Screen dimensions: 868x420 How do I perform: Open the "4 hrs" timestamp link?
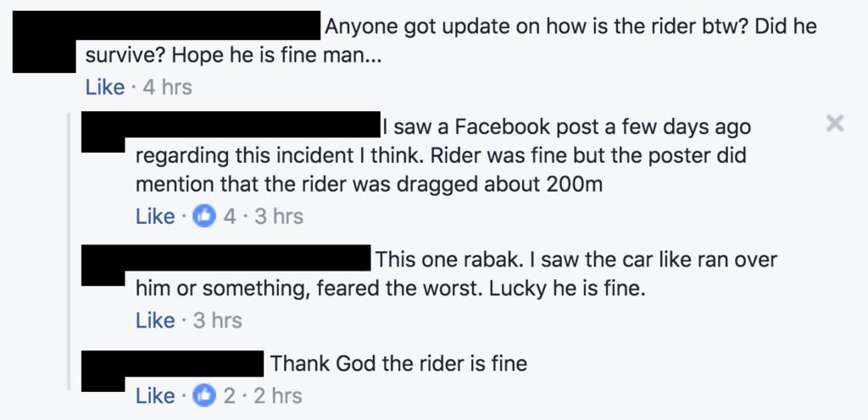click(167, 87)
